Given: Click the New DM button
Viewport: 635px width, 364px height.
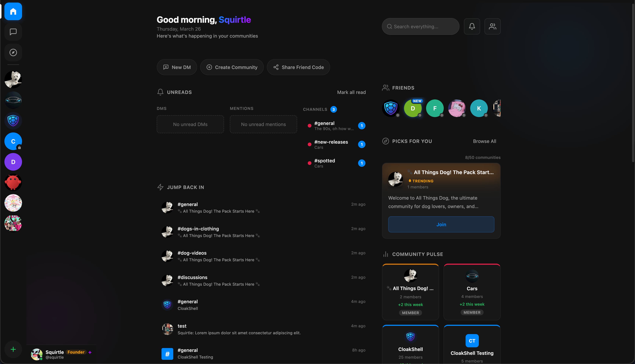Looking at the screenshot, I should [x=177, y=67].
